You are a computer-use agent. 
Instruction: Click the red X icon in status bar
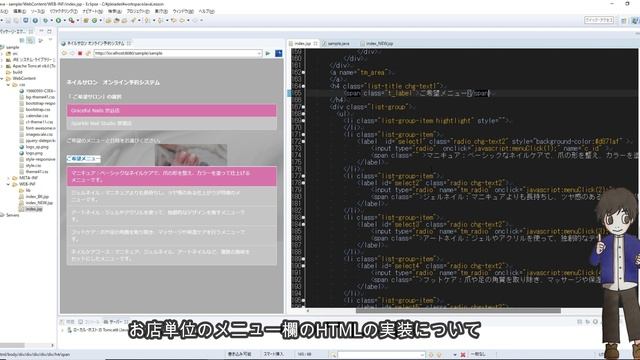point(463,355)
